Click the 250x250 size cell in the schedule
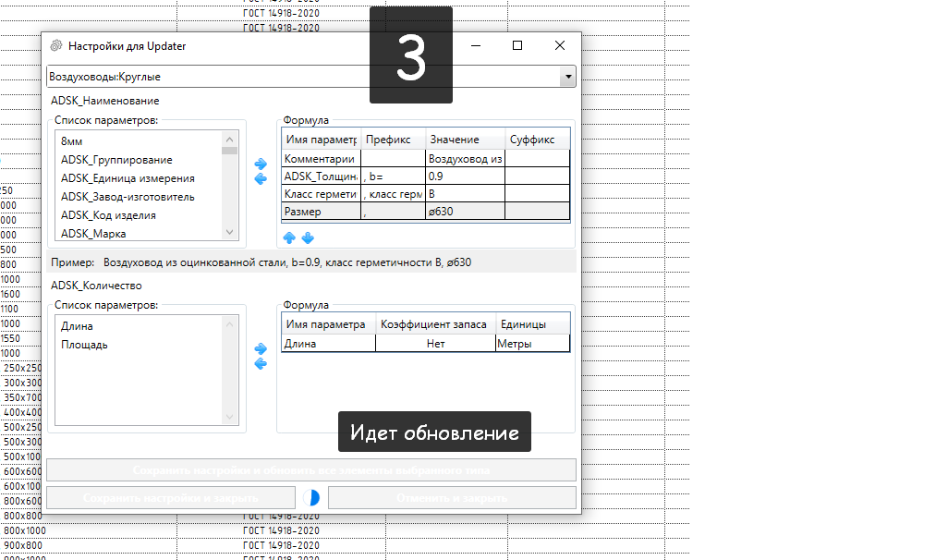Screen dimensions: 948x560 [21, 368]
